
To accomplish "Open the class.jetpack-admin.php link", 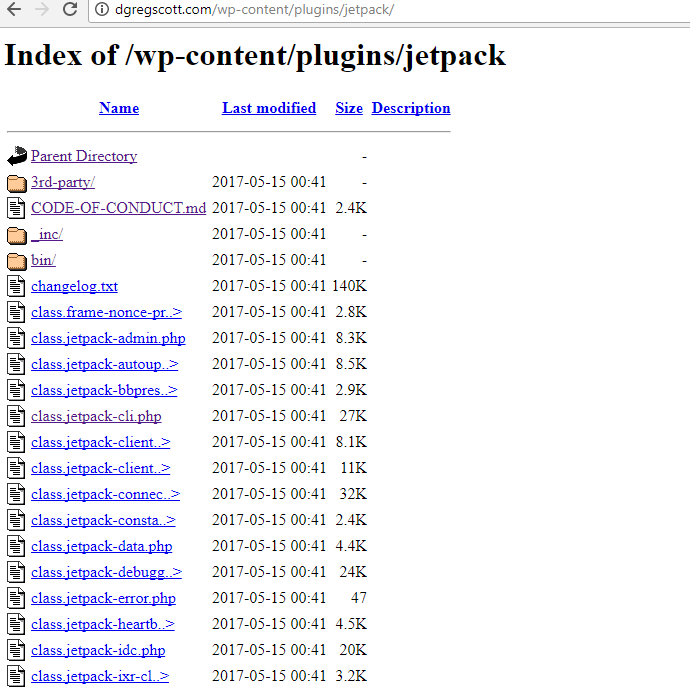I will (108, 338).
